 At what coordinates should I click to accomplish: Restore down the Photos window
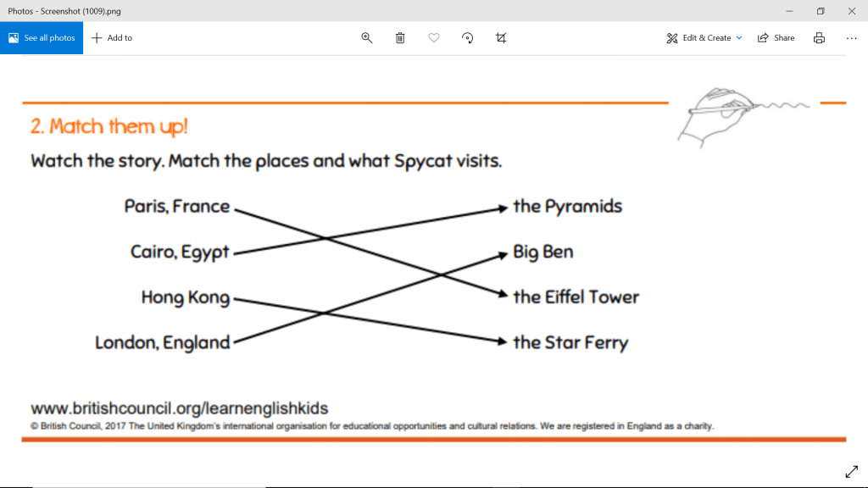click(x=820, y=11)
